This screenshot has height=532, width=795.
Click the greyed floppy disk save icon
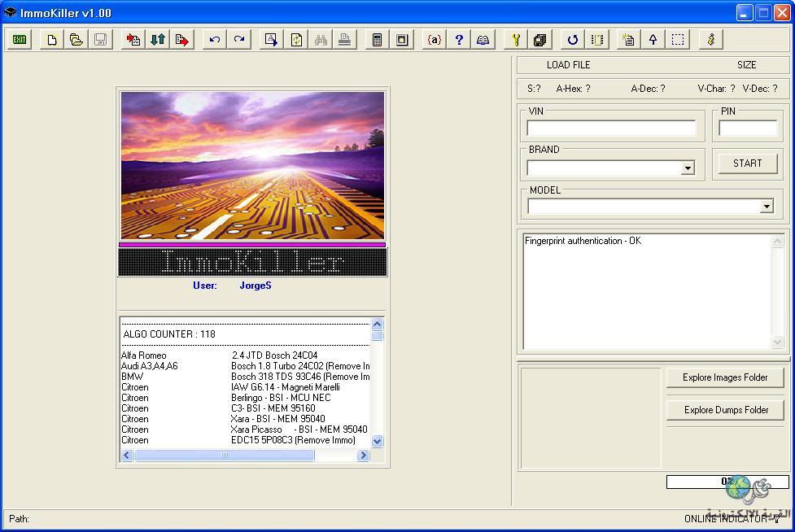(100, 40)
